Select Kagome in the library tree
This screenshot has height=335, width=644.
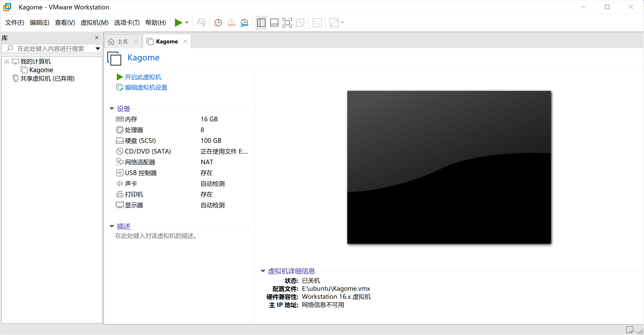pyautogui.click(x=41, y=70)
